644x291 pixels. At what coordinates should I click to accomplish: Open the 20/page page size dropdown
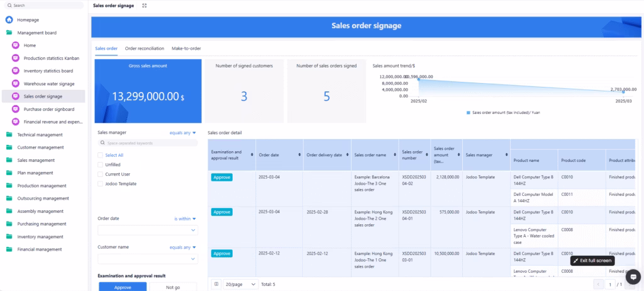coord(241,284)
